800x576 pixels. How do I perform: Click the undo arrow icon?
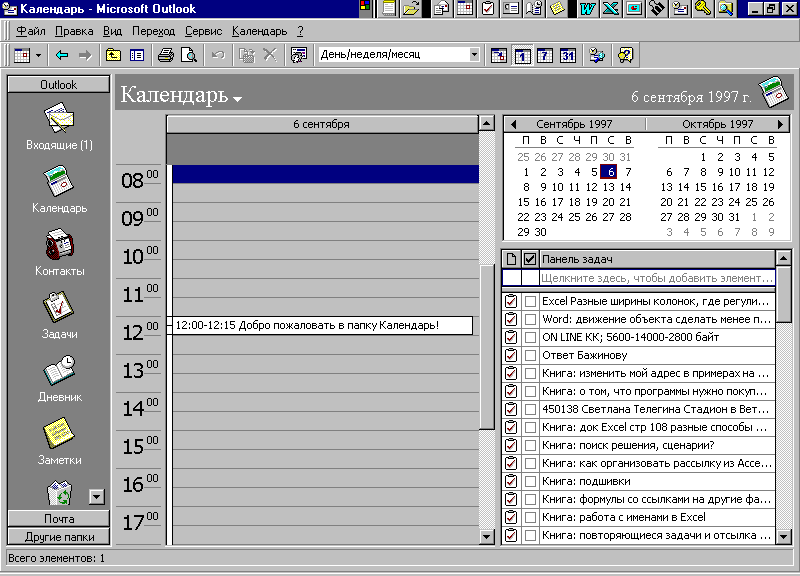coord(218,55)
